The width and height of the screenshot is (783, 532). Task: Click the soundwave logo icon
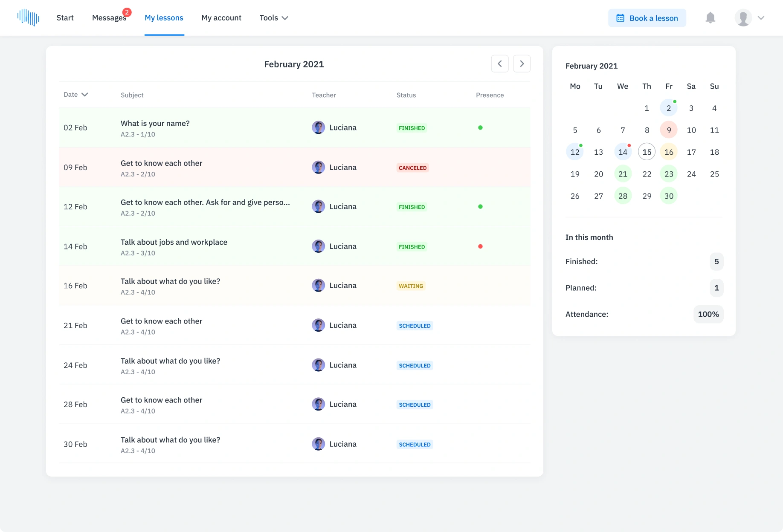28,17
